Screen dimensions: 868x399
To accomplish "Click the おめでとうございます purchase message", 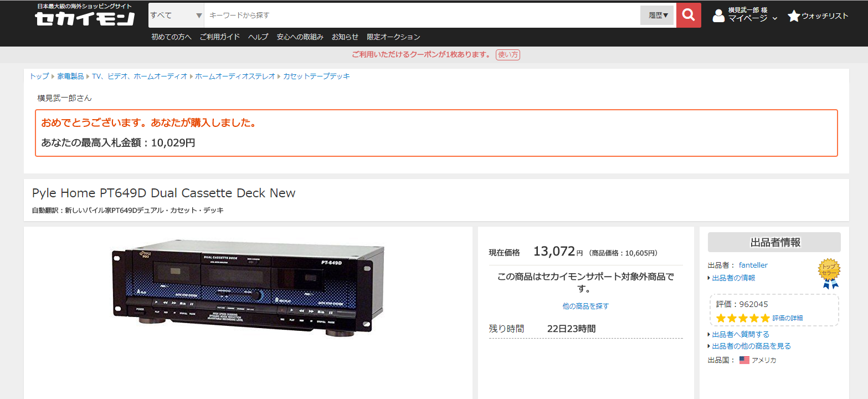I will point(150,123).
